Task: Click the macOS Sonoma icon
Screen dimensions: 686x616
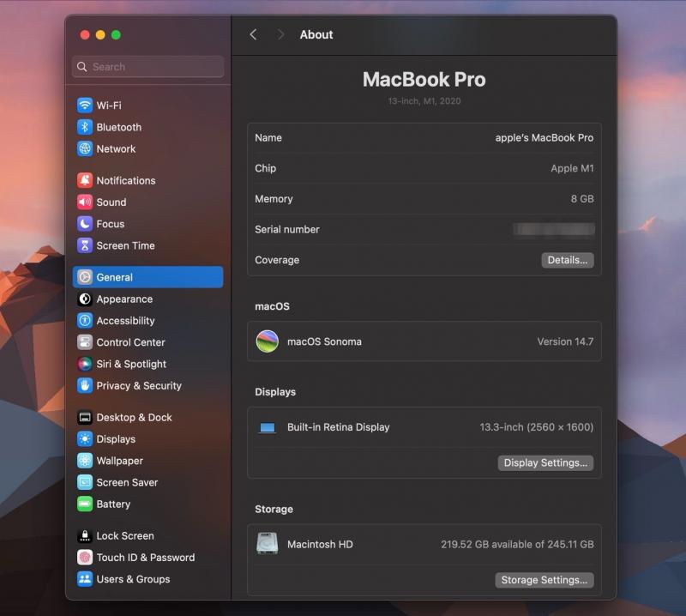Action: coord(268,341)
